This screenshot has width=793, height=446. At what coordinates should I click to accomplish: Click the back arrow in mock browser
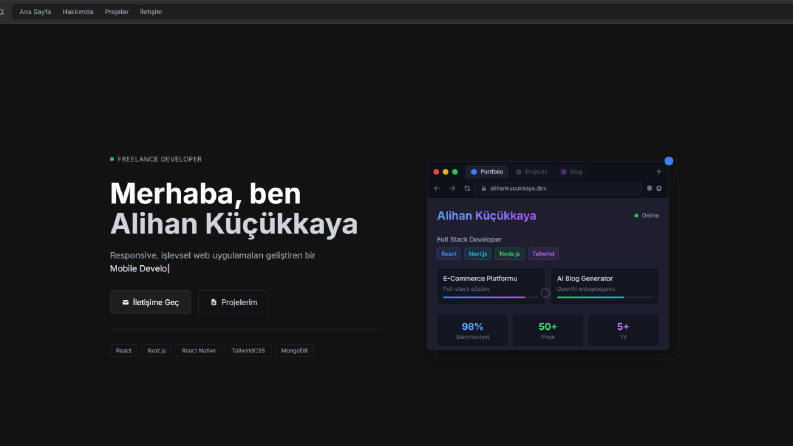point(437,189)
